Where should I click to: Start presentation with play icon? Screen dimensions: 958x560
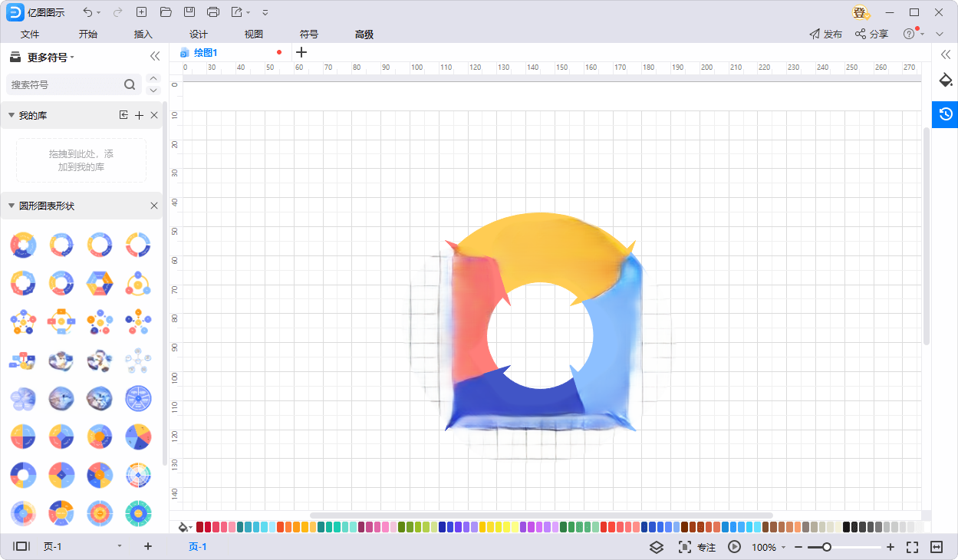(x=734, y=547)
